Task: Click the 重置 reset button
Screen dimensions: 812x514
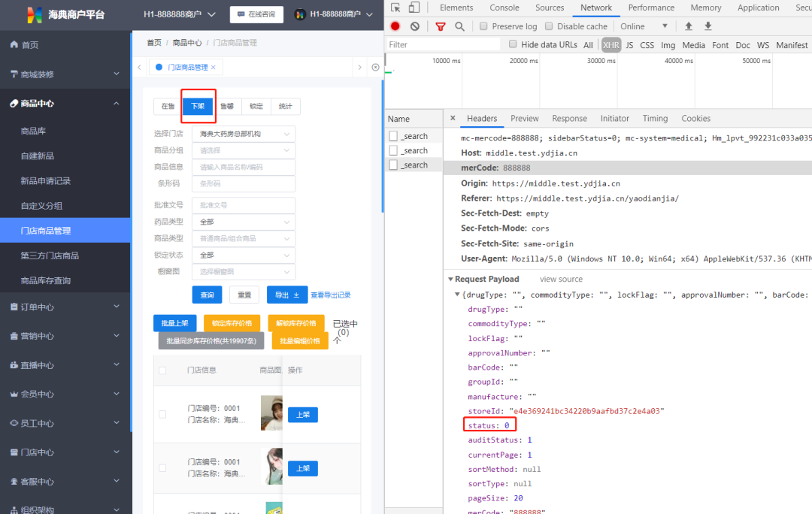Action: click(x=244, y=295)
